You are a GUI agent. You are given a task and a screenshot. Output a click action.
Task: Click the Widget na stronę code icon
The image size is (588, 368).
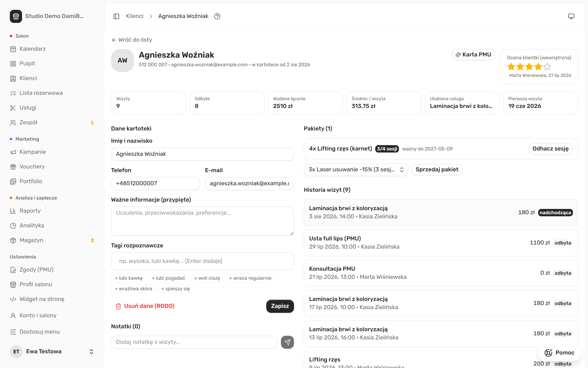pos(13,299)
